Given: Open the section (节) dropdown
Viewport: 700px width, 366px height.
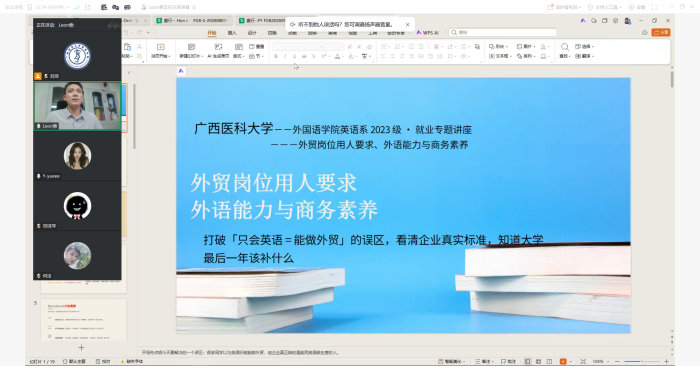Looking at the screenshot, I should (257, 56).
